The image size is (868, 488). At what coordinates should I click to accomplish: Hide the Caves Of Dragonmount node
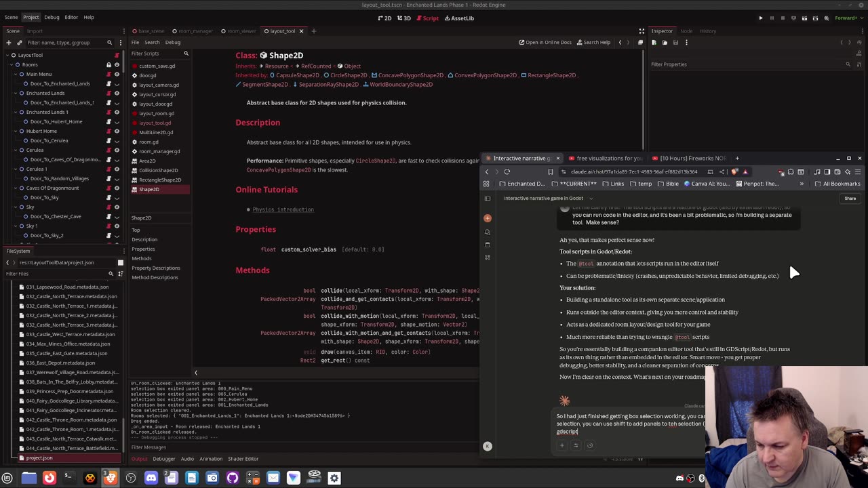tap(117, 188)
